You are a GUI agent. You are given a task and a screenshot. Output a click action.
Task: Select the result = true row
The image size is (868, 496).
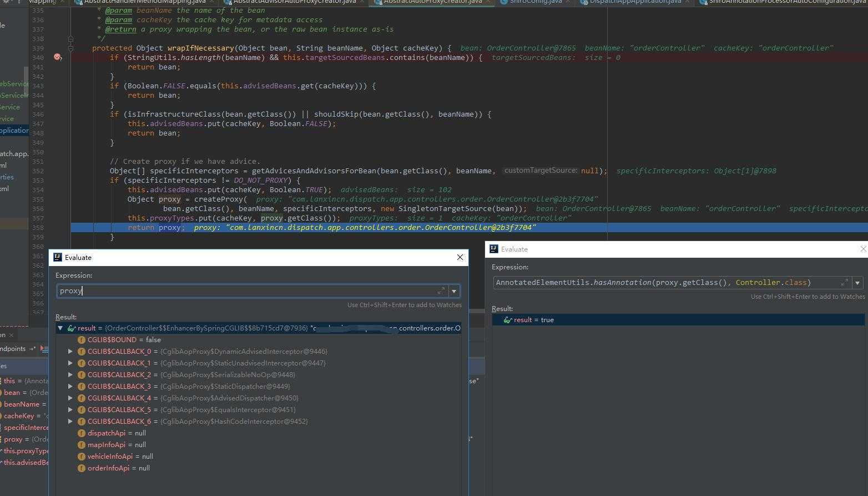coord(679,320)
